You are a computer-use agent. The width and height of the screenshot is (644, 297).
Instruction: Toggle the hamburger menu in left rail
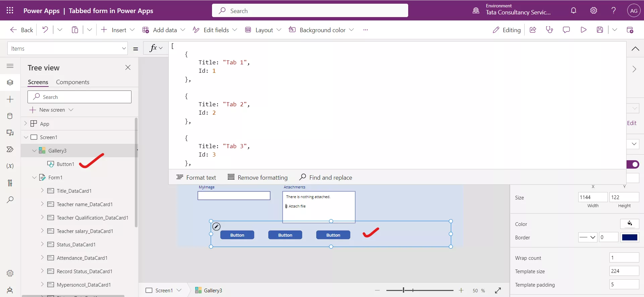[x=10, y=66]
